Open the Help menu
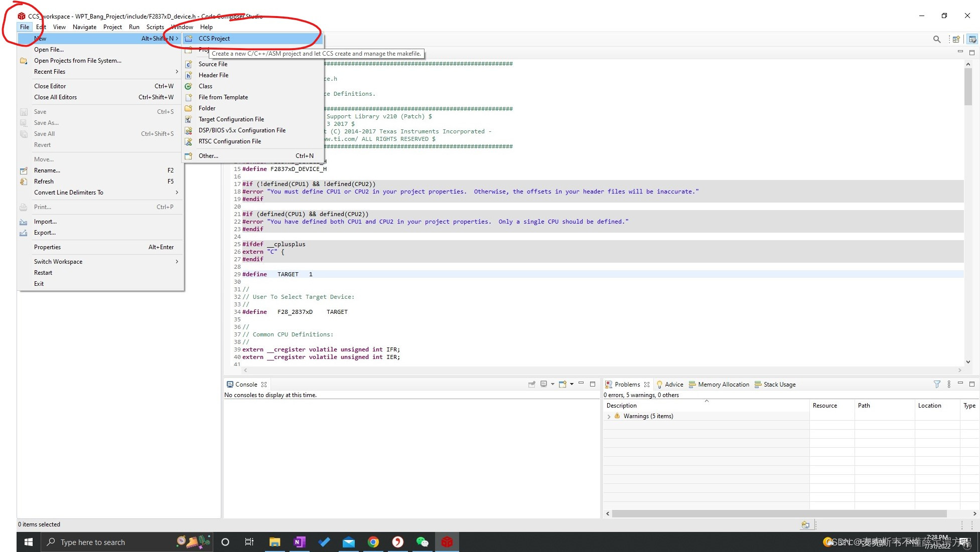The width and height of the screenshot is (980, 552). [x=206, y=27]
